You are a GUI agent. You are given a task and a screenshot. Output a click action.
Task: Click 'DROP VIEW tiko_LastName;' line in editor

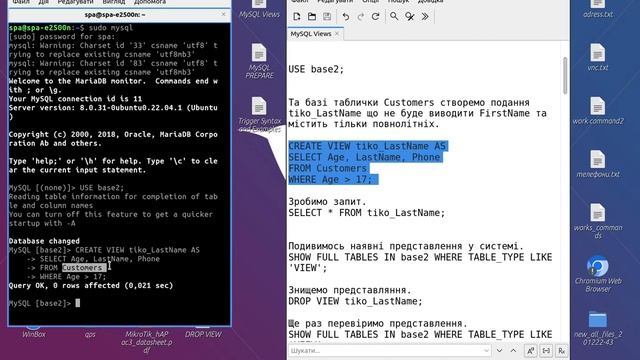pyautogui.click(x=355, y=301)
